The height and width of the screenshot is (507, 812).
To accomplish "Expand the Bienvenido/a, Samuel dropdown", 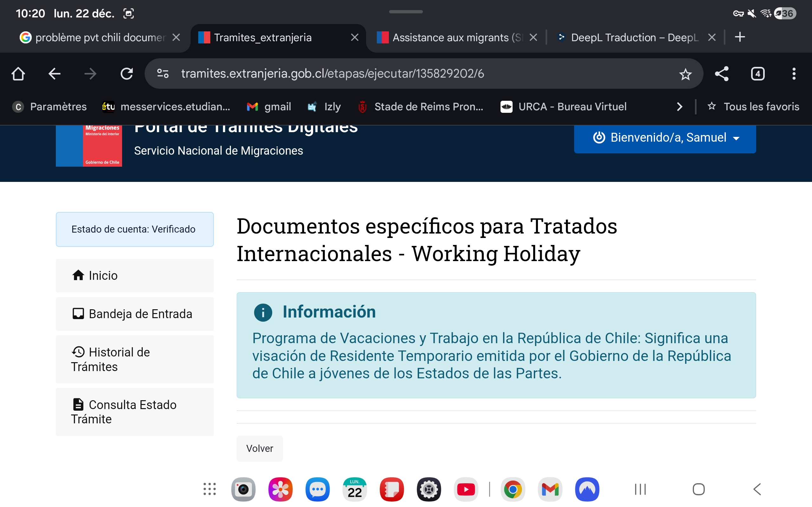I will (x=665, y=138).
